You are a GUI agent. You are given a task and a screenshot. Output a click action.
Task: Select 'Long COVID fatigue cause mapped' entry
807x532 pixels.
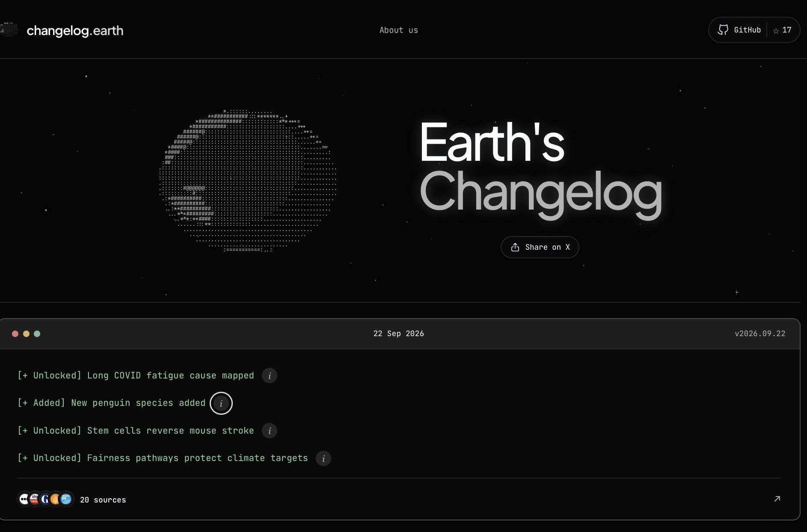136,375
